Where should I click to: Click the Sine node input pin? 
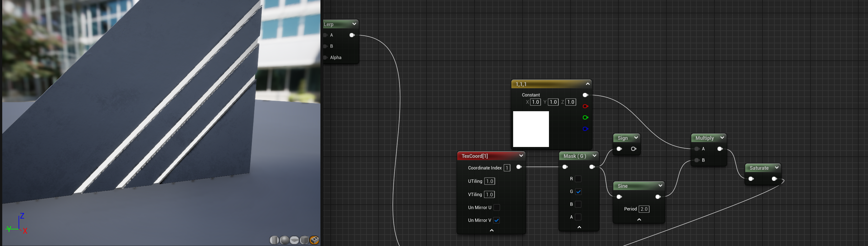tap(619, 197)
